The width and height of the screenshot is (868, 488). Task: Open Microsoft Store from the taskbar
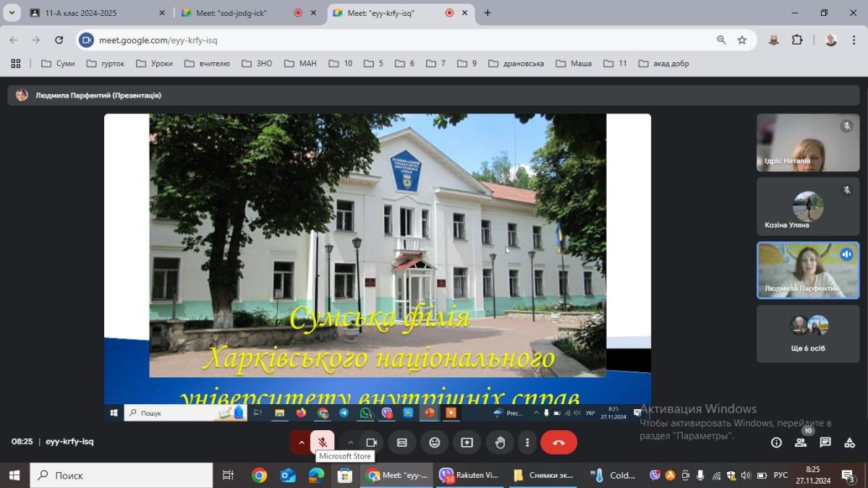(344, 475)
